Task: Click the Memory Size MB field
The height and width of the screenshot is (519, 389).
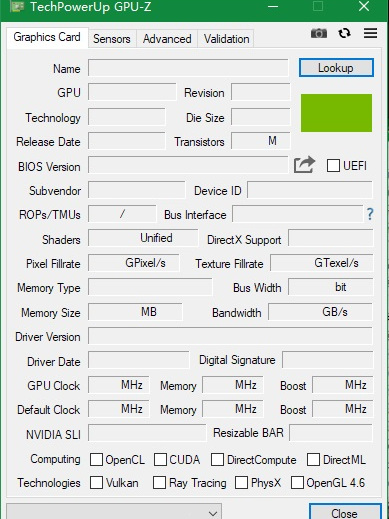Action: (135, 312)
